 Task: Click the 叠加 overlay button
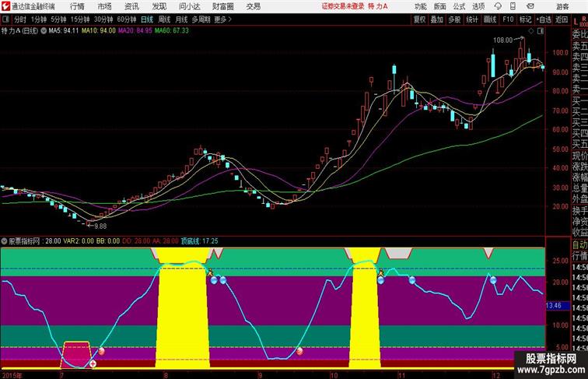pyautogui.click(x=437, y=19)
